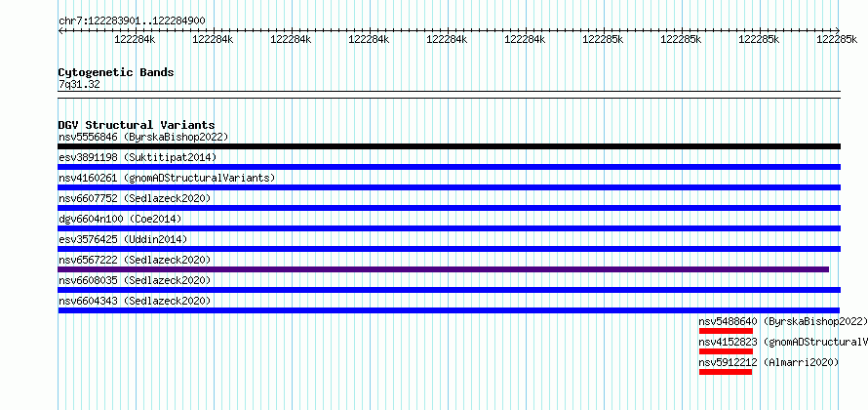Viewport: 868px width, 410px height.
Task: Open nsv4160261 gnomADStructuralVariants label
Action: tap(167, 178)
